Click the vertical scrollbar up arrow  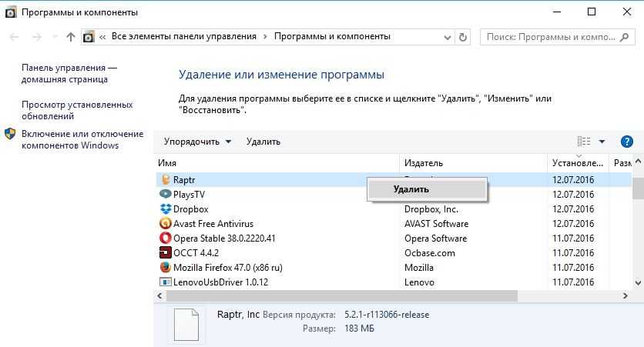pyautogui.click(x=638, y=162)
